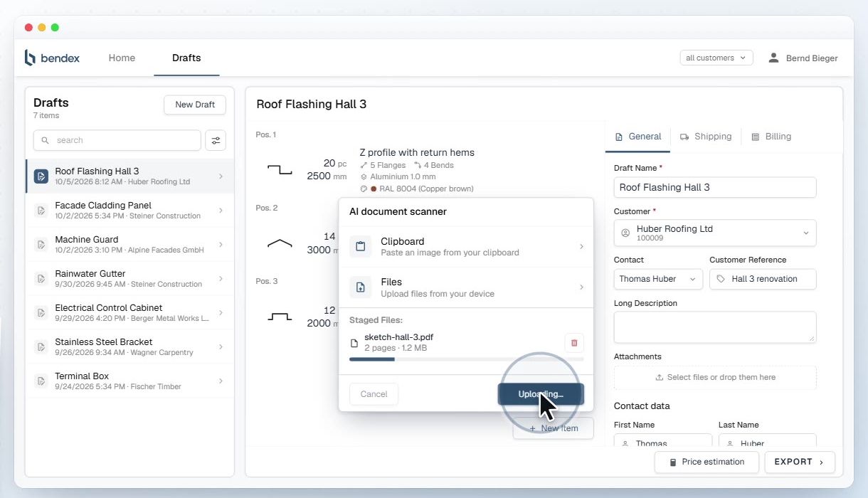Click the drafts search field
Viewport: 868px width, 498px height.
[117, 140]
